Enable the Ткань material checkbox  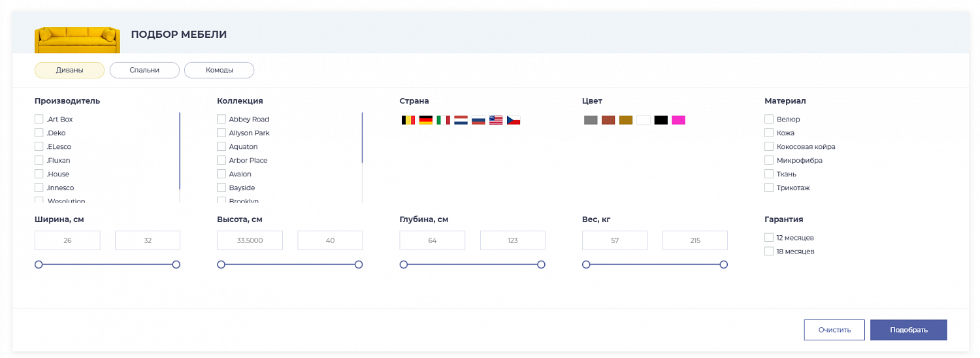[x=769, y=174]
